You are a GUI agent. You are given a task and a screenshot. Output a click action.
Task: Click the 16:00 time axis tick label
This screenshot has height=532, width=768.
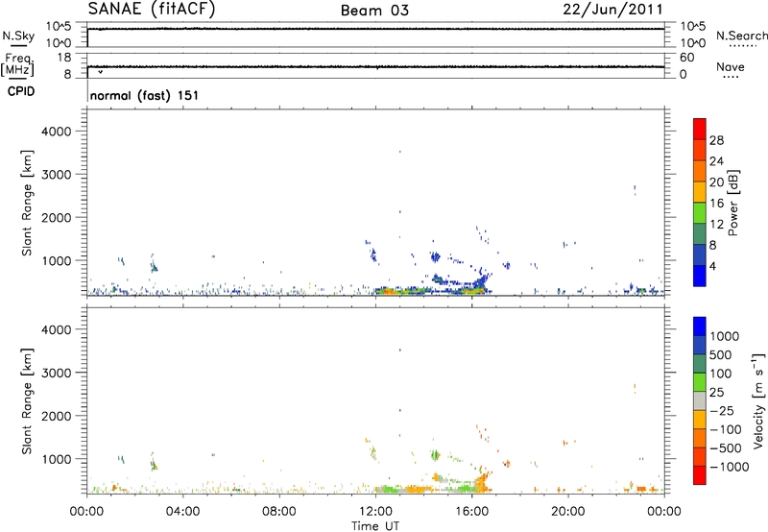pos(471,512)
